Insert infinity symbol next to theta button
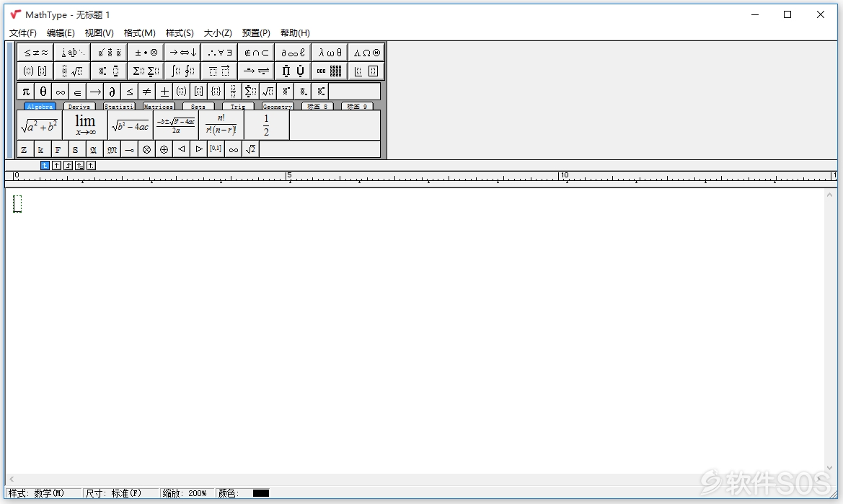The image size is (843, 504). (61, 92)
